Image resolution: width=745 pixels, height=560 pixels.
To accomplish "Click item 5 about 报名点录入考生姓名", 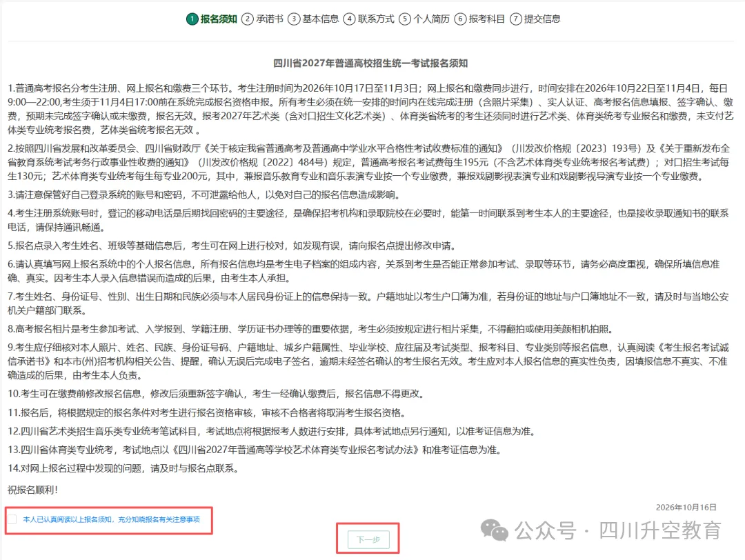I will coord(233,246).
